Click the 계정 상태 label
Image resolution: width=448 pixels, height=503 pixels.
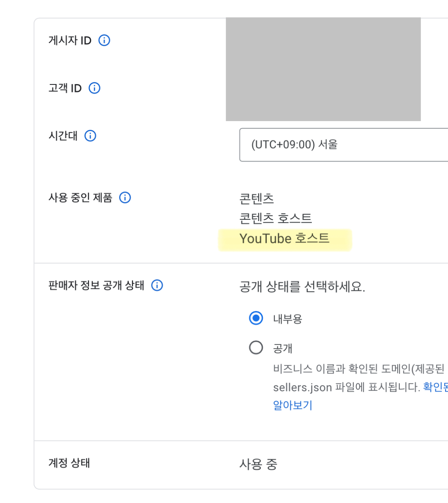coord(69,463)
